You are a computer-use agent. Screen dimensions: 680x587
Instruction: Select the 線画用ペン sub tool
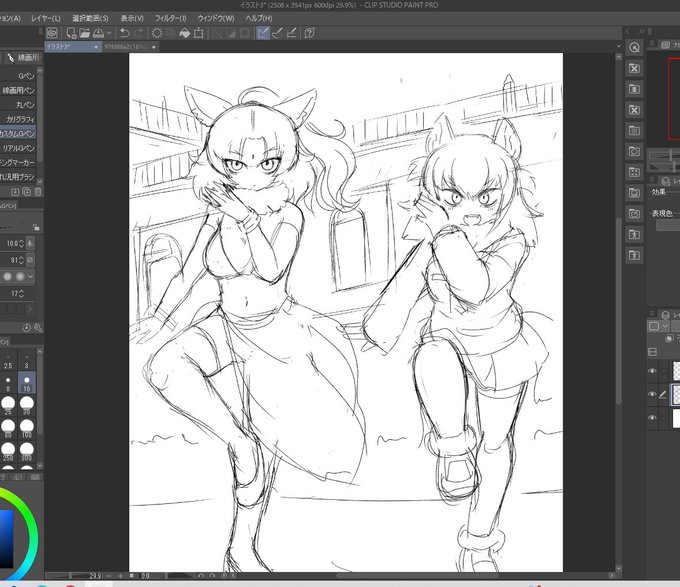click(x=18, y=90)
